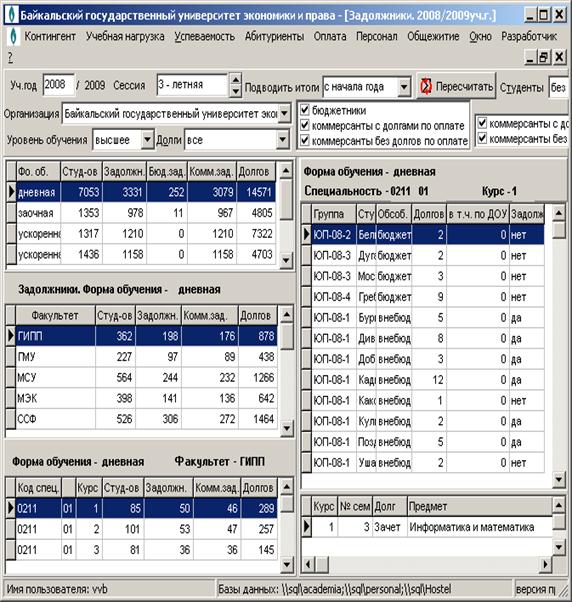Click the Пересчитать button
This screenshot has height=602, width=572.
pos(456,86)
